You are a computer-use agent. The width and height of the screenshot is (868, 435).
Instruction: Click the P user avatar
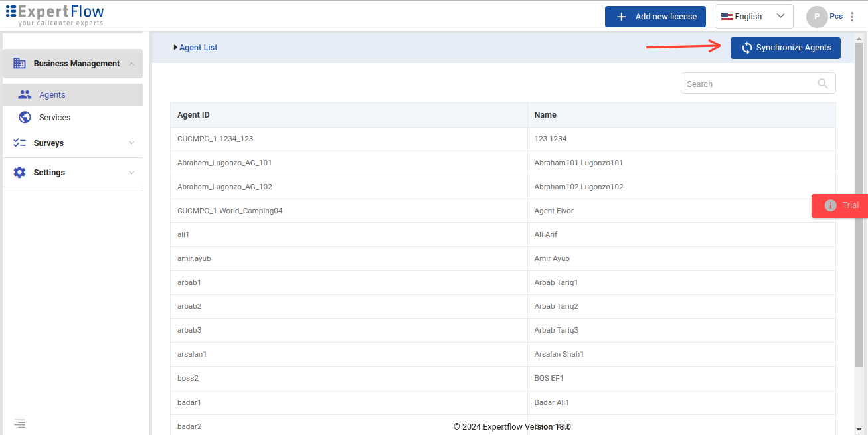click(816, 17)
